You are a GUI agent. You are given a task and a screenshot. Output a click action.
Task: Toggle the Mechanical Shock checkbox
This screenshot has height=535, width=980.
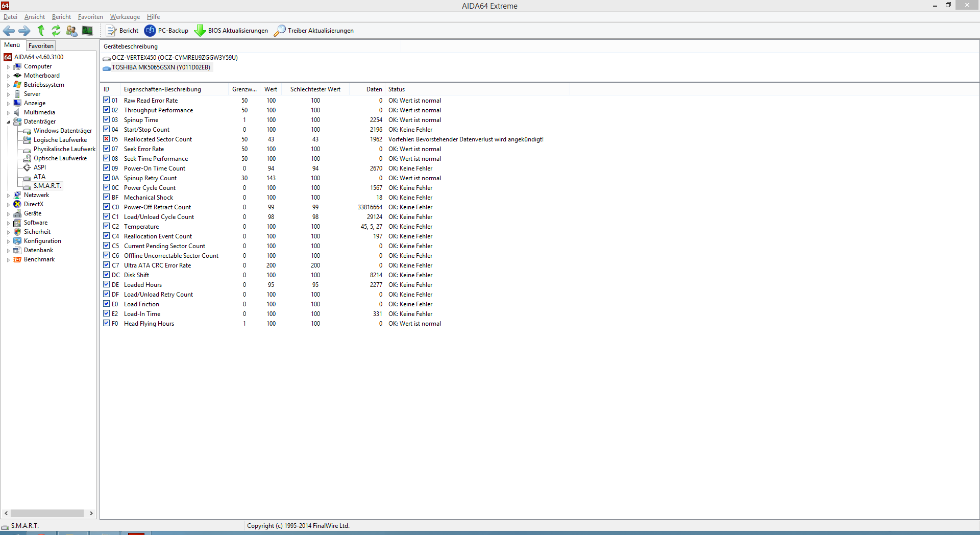(107, 197)
